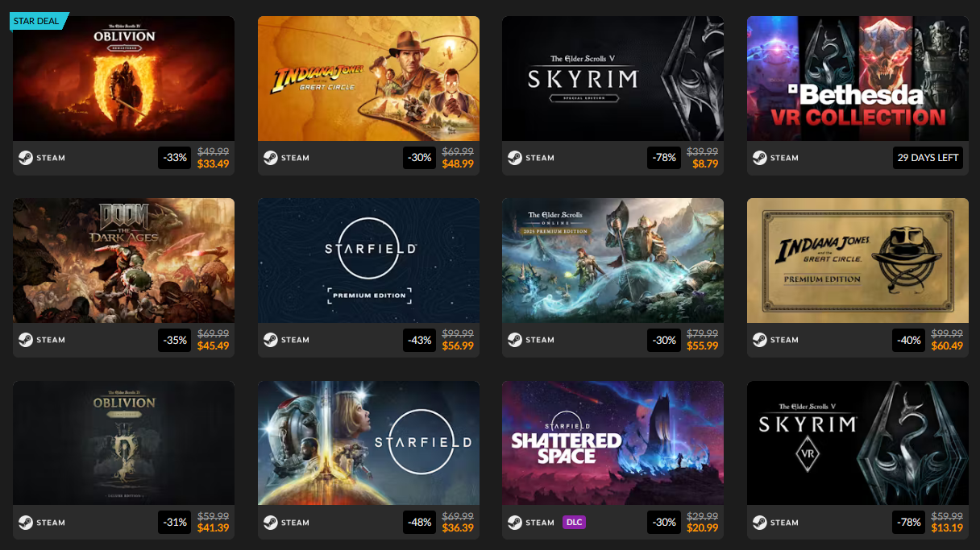Click the STAR DEAL ribbon label

click(37, 21)
